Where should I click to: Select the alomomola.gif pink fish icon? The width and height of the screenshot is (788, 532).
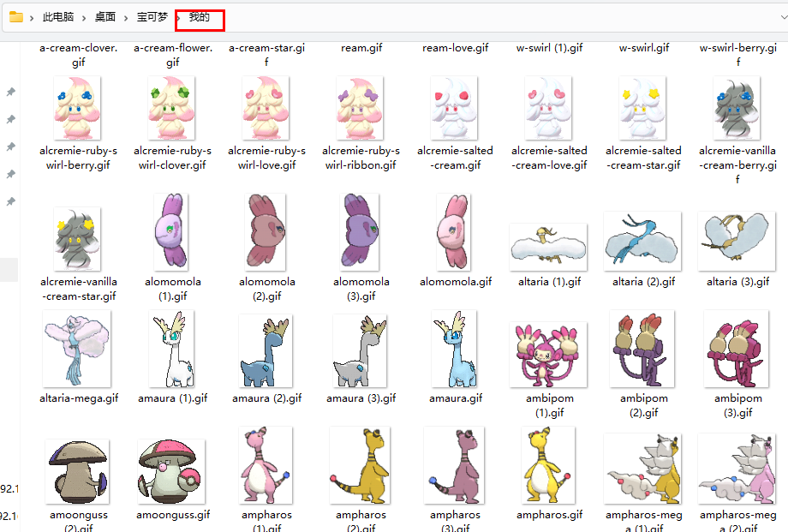click(454, 231)
